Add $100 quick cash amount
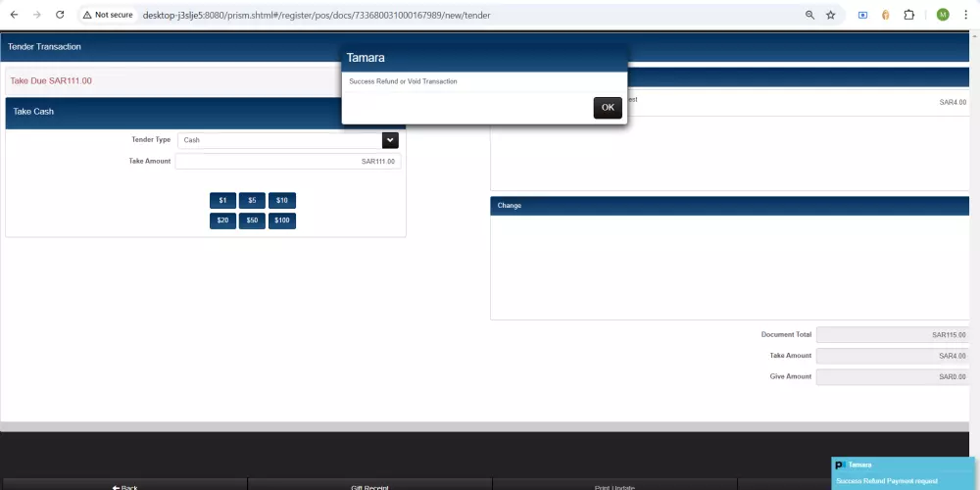980x490 pixels. [x=282, y=220]
